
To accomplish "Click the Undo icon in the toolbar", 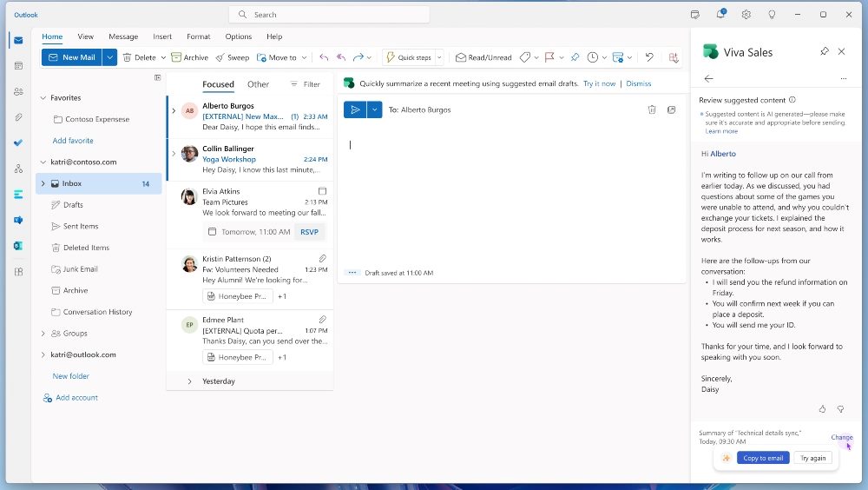I will click(649, 57).
